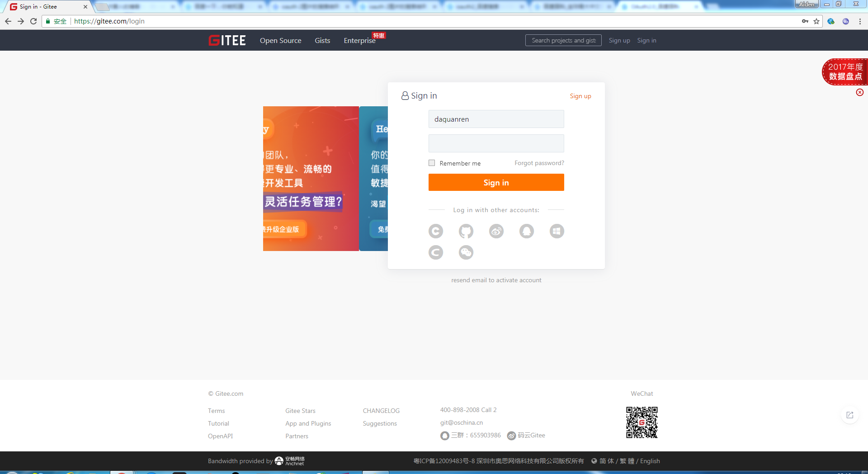Click the git@oschina.cn email address
This screenshot has height=474, width=868.
(462, 422)
